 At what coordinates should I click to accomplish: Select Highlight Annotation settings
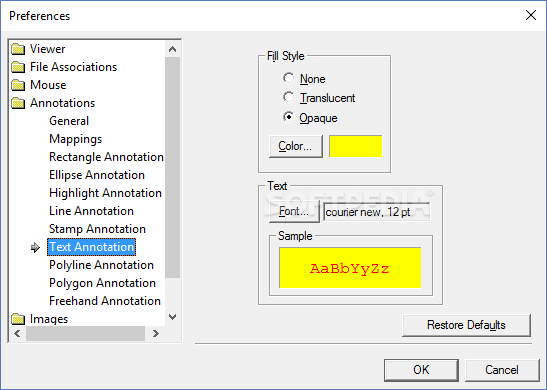105,193
